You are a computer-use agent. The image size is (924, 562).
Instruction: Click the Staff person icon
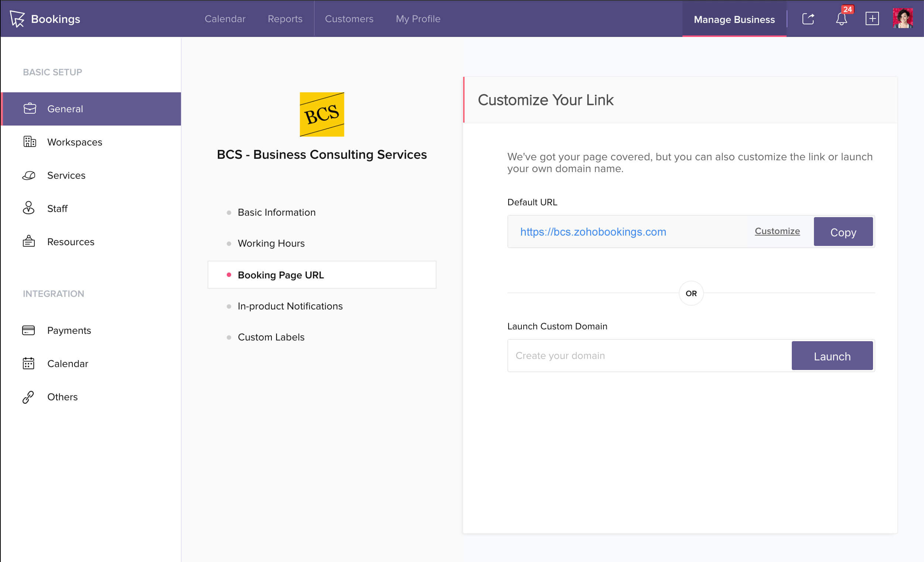point(28,208)
